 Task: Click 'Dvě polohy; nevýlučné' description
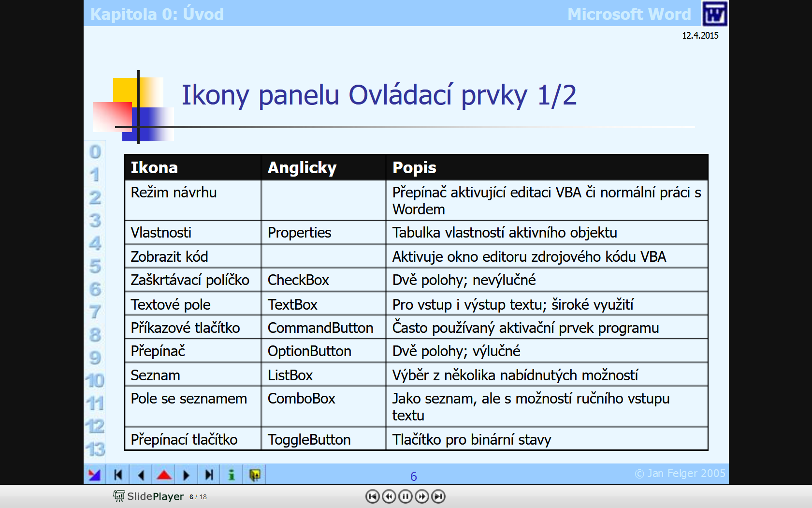[x=464, y=280]
